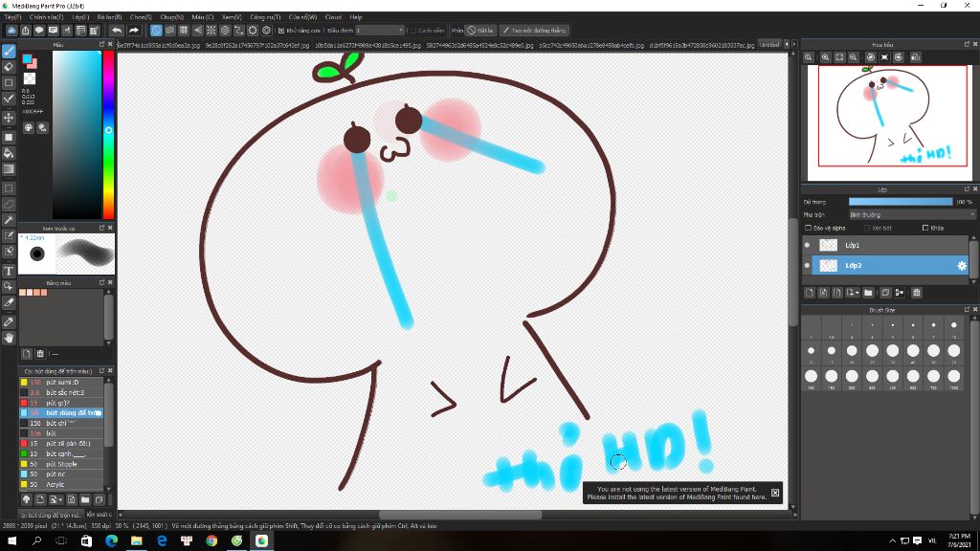Screen dimensions: 980x551
Task: Delete layer with trash icon
Action: (x=916, y=293)
